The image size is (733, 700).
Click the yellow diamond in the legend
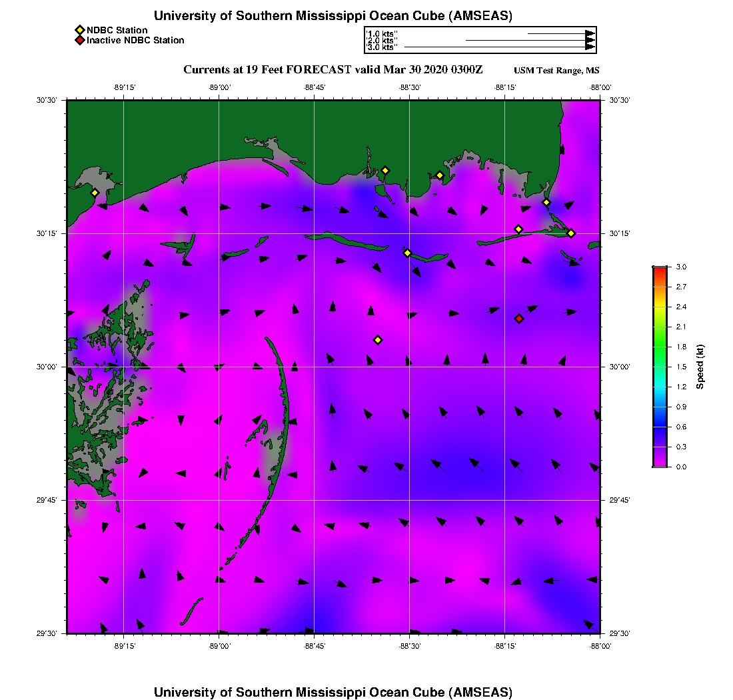point(79,30)
